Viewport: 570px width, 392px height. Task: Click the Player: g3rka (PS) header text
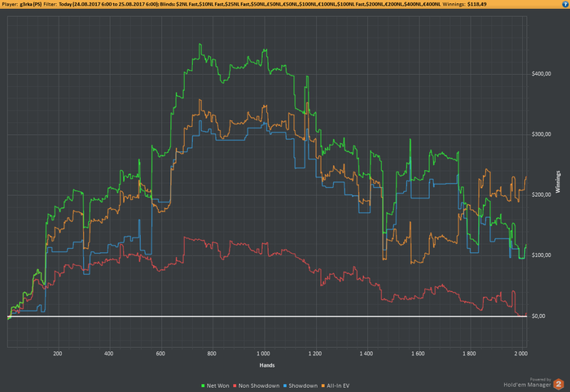[x=21, y=4]
